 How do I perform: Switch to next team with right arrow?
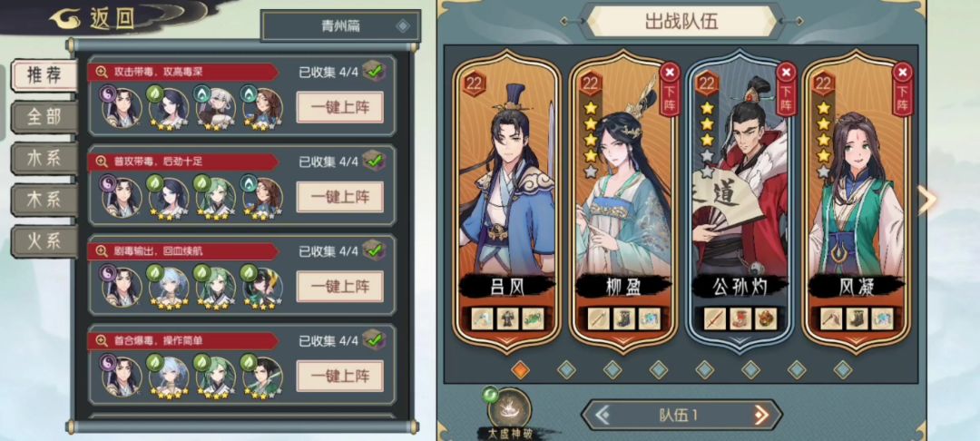click(x=760, y=415)
